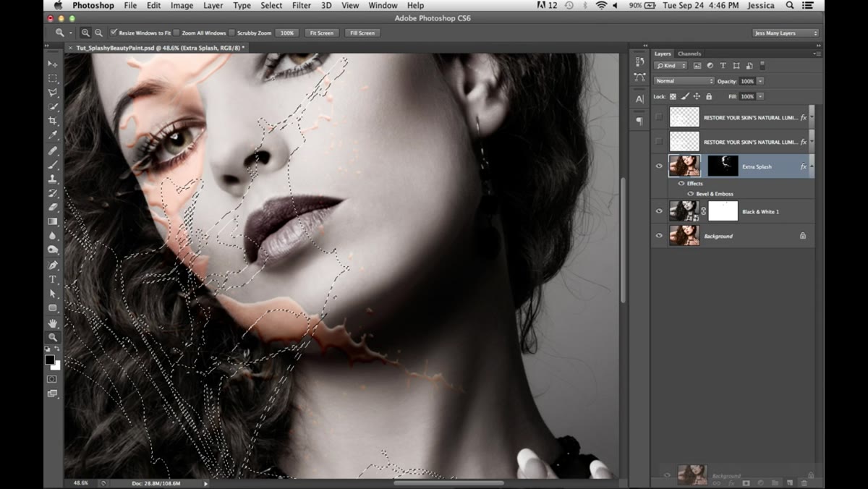This screenshot has width=868, height=489.
Task: Click Create New Layer icon
Action: click(x=789, y=482)
